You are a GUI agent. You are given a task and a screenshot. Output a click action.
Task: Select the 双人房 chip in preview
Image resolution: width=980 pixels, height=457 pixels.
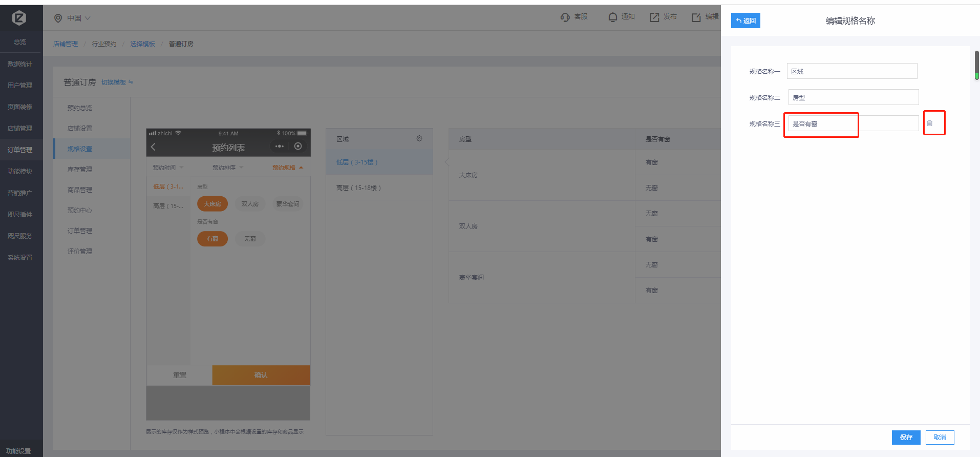click(x=250, y=204)
